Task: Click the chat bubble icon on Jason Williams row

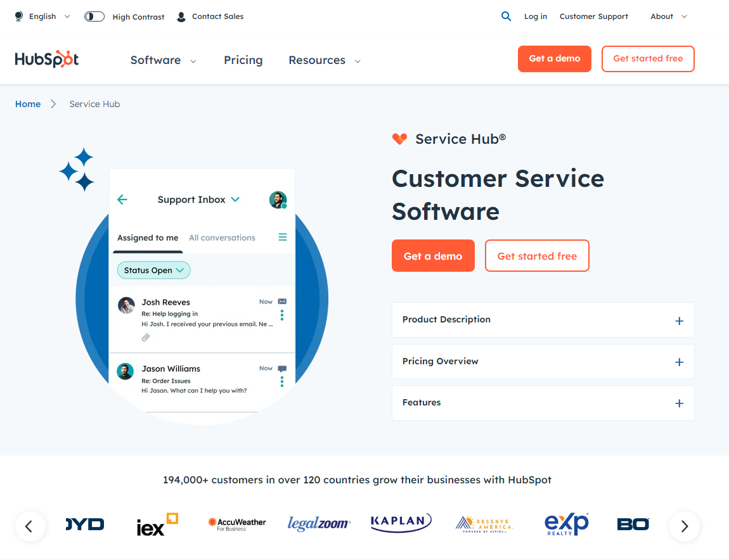Action: 282,369
